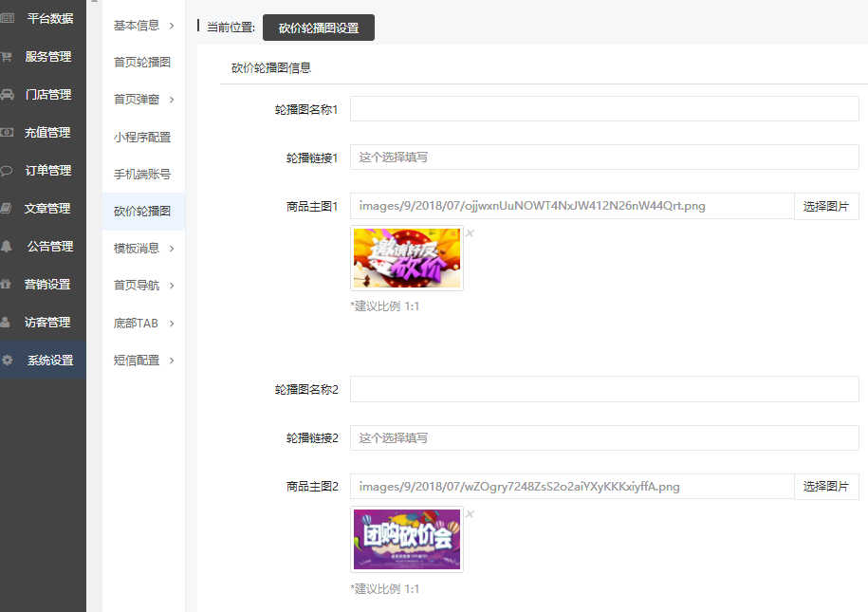Click the gift icon beside 营销设置

coord(6,284)
